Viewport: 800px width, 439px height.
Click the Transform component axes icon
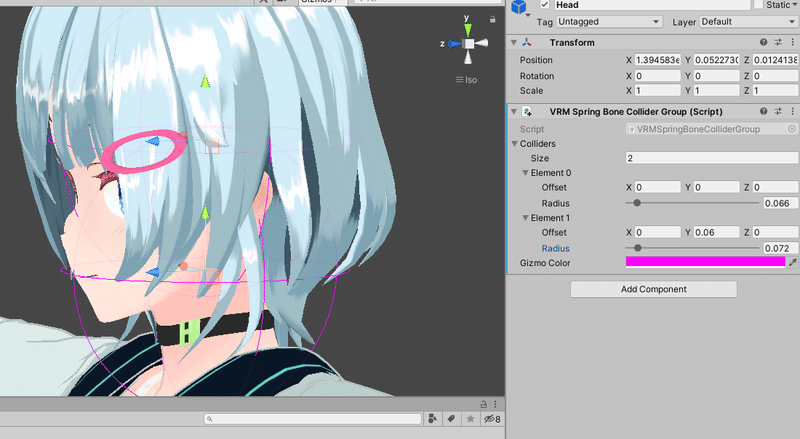pos(527,43)
